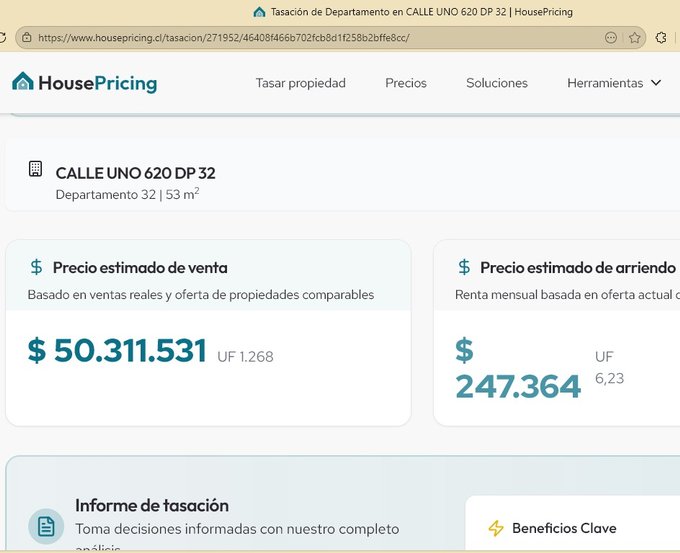Click the rental price value $ 247.364
The width and height of the screenshot is (680, 553).
517,369
